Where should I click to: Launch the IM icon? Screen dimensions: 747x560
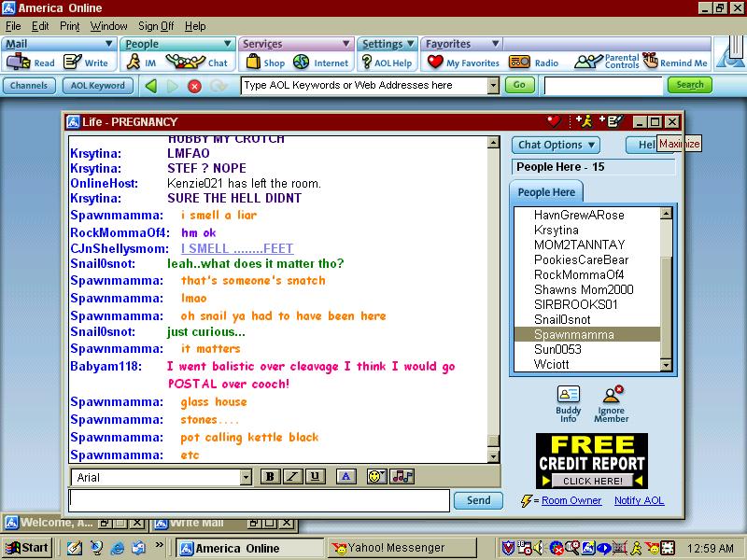tap(142, 63)
